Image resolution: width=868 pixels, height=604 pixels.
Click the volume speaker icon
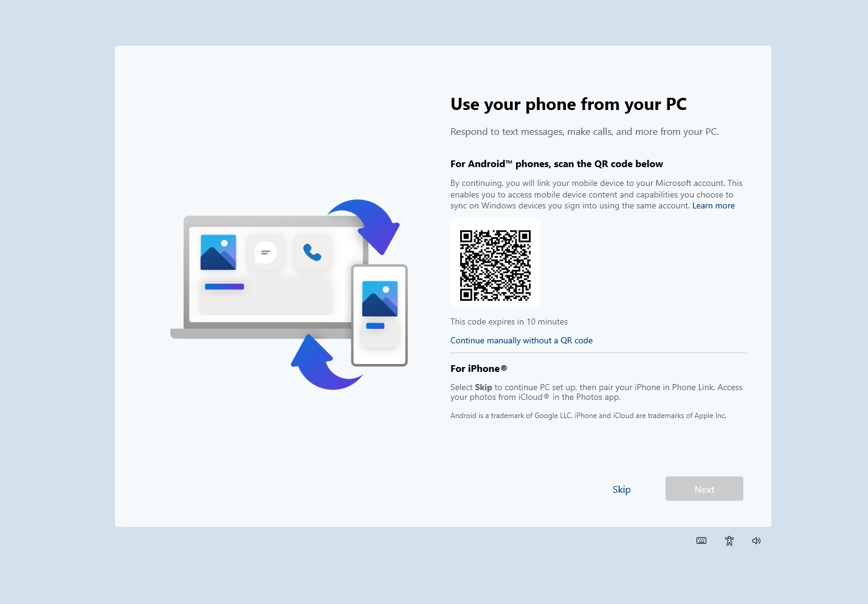[756, 541]
